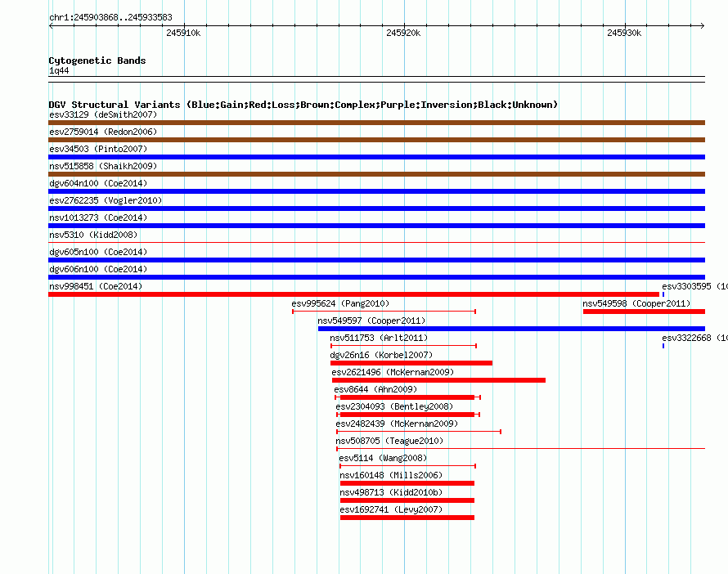Screen dimensions: 728x574
Task: Open nsv549597 (Cooper2011) variant label
Action: 371,321
